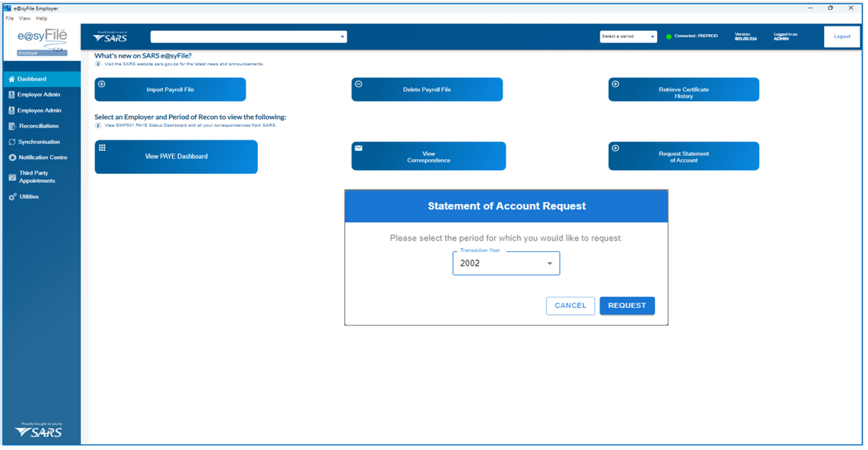The width and height of the screenshot is (868, 450).
Task: Expand the Transaction Year dropdown
Action: tap(550, 264)
